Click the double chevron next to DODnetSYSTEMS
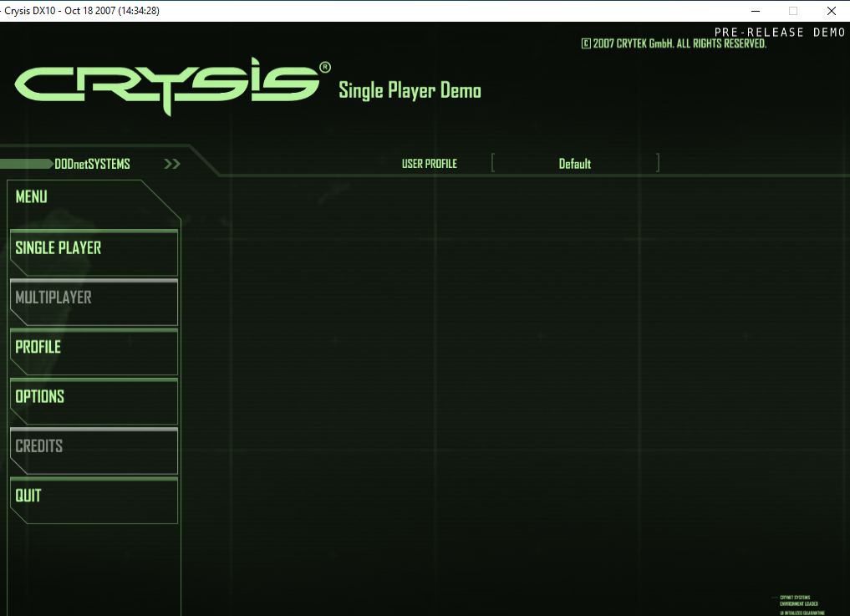The height and width of the screenshot is (616, 850). (x=172, y=164)
